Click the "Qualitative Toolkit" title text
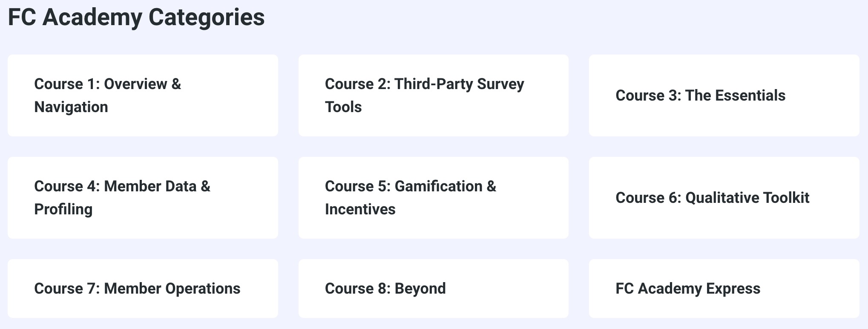The image size is (868, 329). pos(747,198)
